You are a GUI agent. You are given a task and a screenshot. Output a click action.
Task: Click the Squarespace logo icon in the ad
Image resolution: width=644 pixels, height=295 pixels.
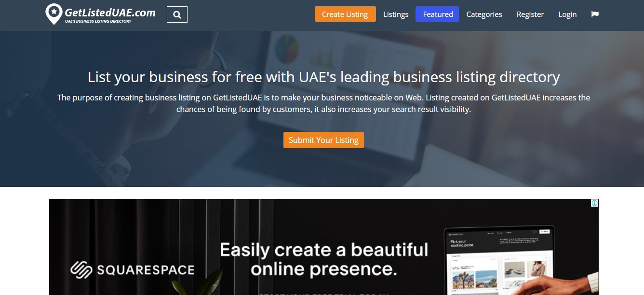[81, 269]
